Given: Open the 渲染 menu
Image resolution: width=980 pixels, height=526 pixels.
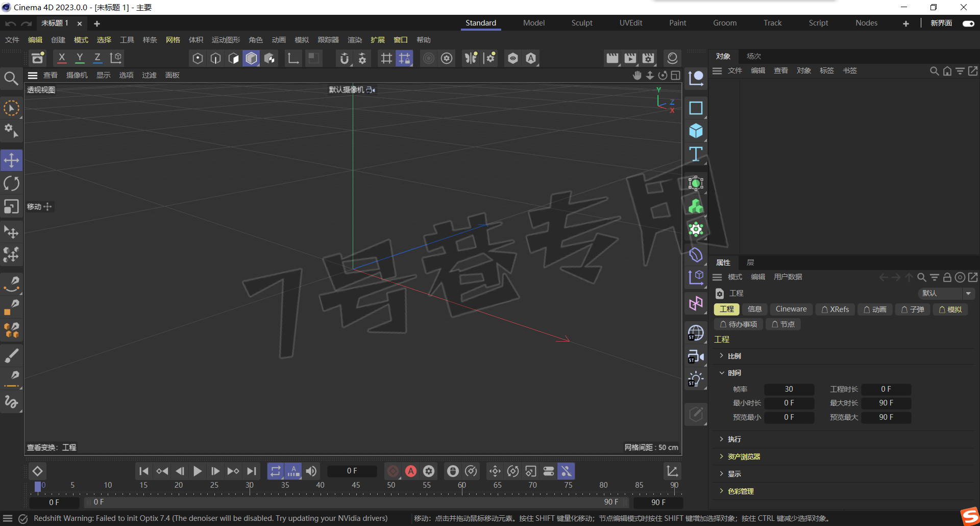Looking at the screenshot, I should point(355,40).
